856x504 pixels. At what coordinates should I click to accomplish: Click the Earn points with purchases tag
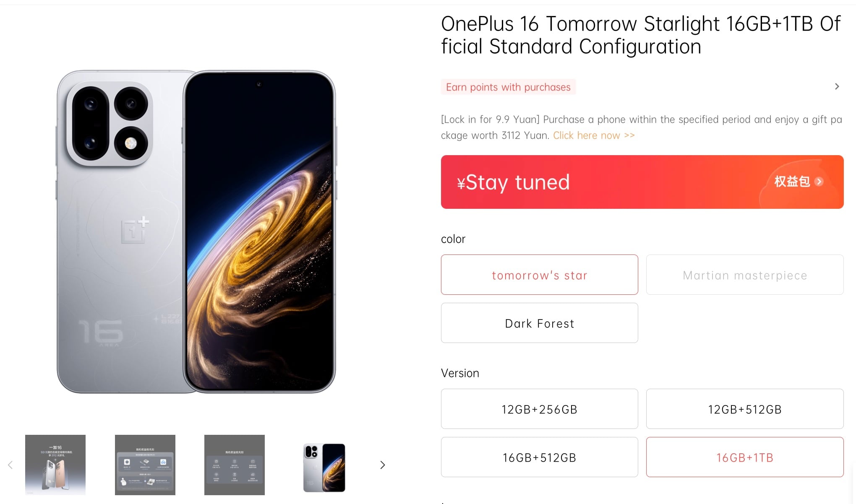(x=508, y=87)
